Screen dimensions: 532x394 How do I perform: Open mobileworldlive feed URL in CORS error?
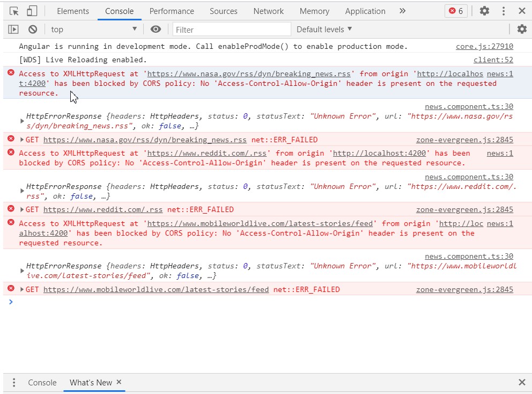260,223
